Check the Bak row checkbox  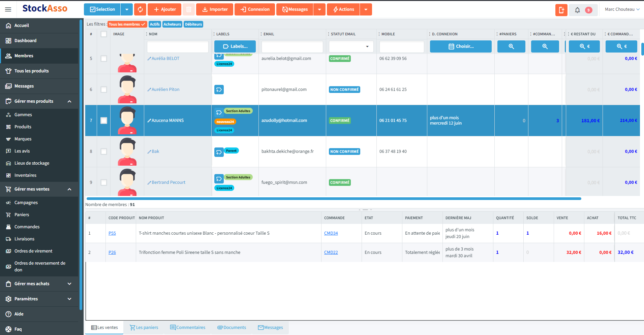104,152
